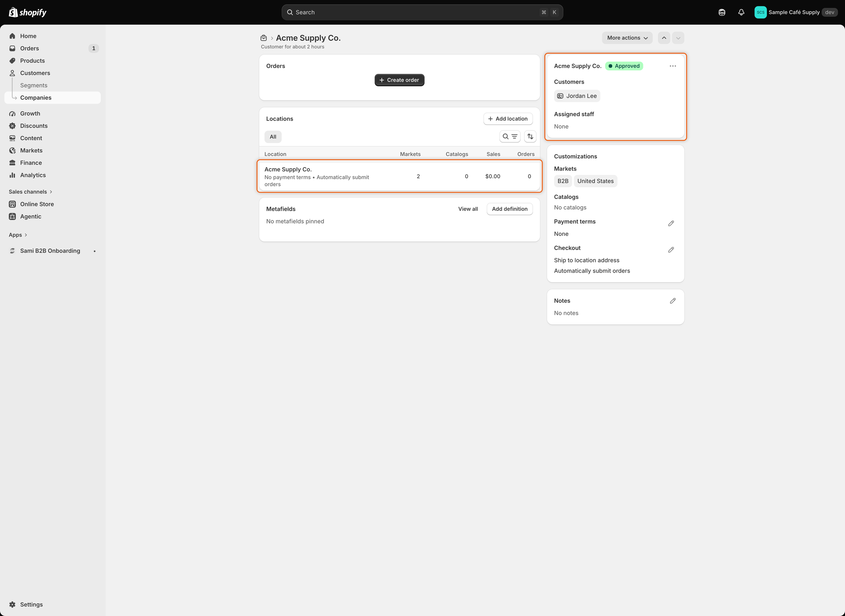
Task: Open the Orders page
Action: tap(52, 49)
